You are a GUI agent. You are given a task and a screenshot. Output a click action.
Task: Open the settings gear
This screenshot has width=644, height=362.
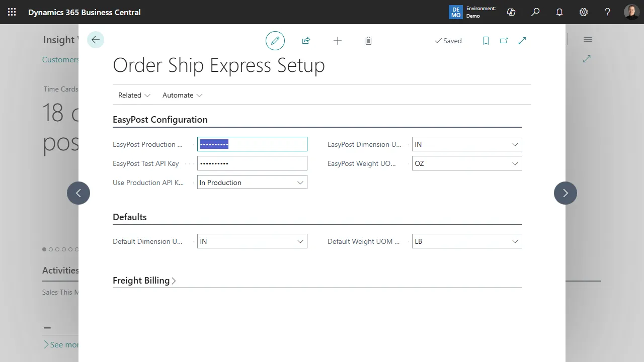pyautogui.click(x=584, y=12)
